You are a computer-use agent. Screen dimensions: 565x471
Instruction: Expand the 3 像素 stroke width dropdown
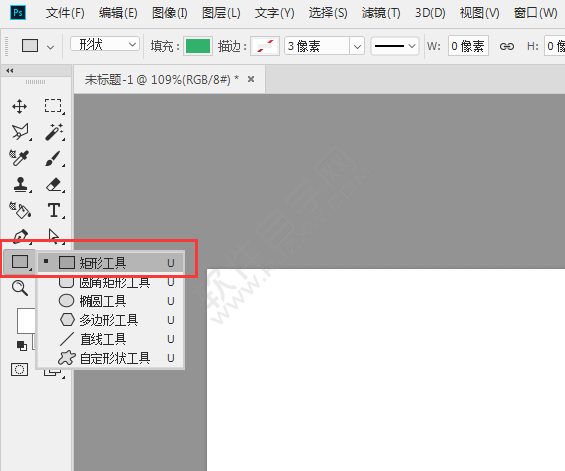pos(357,46)
